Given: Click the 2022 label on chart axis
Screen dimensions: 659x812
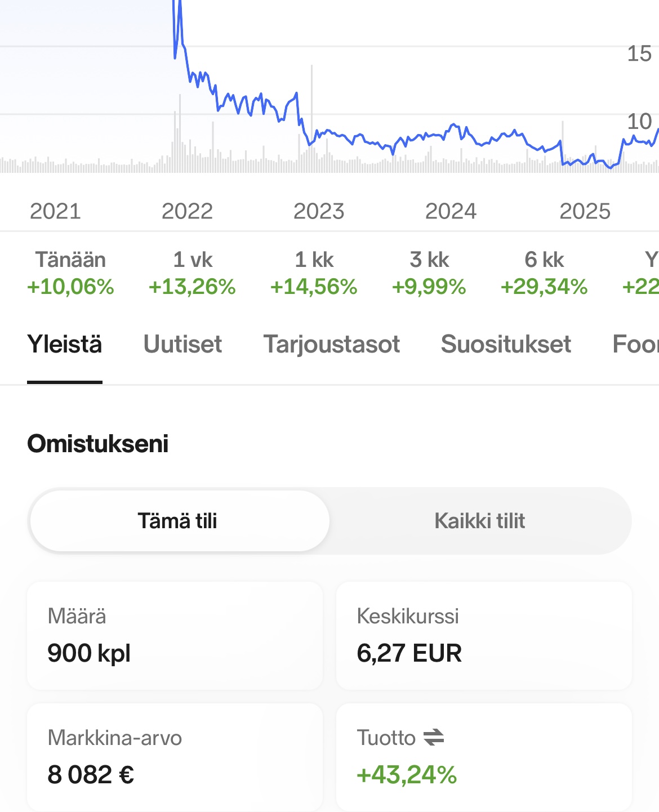Looking at the screenshot, I should click(x=187, y=212).
